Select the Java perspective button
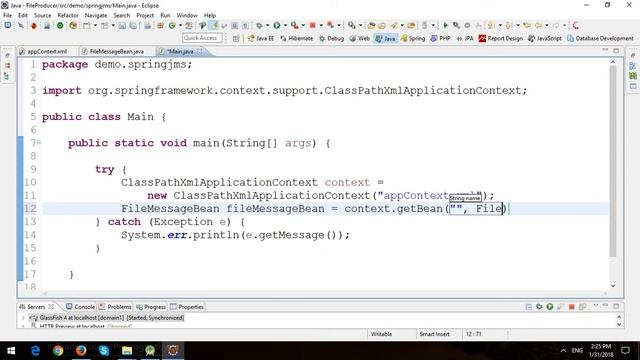Viewport: 640px width, 360px height. 385,38
